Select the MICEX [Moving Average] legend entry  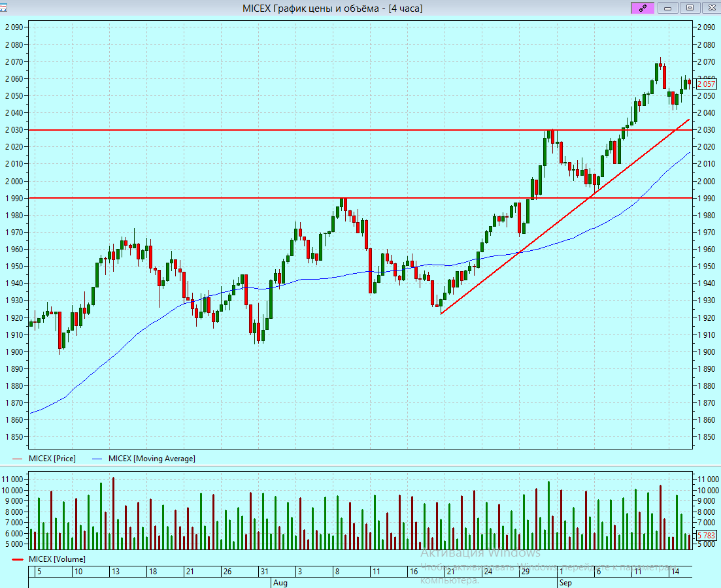pos(152,459)
